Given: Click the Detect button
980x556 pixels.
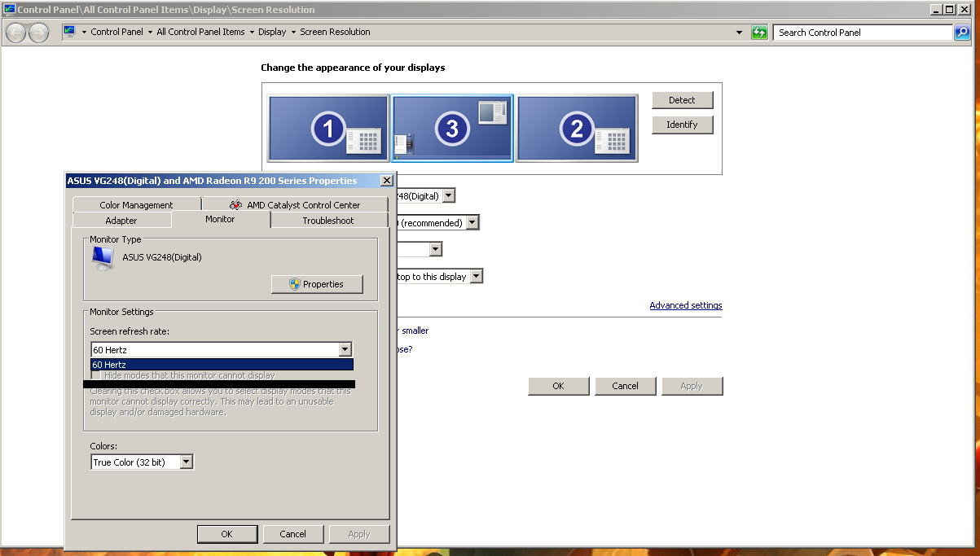Looking at the screenshot, I should [682, 100].
